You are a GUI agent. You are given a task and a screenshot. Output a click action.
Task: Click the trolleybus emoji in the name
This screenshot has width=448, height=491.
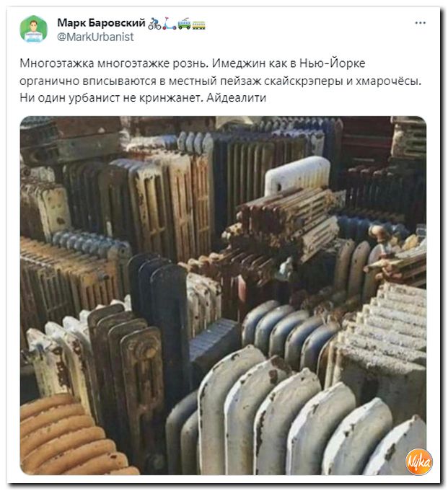(184, 24)
